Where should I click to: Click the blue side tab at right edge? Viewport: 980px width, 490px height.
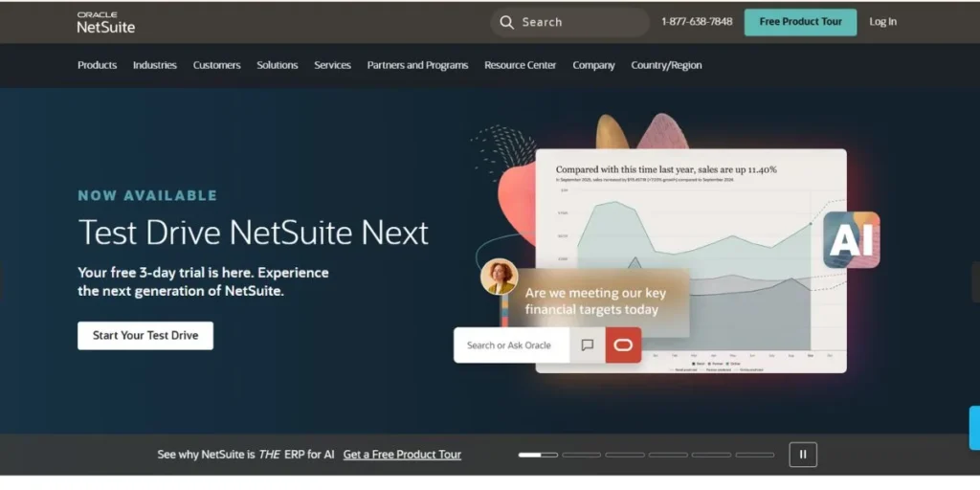pyautogui.click(x=974, y=428)
